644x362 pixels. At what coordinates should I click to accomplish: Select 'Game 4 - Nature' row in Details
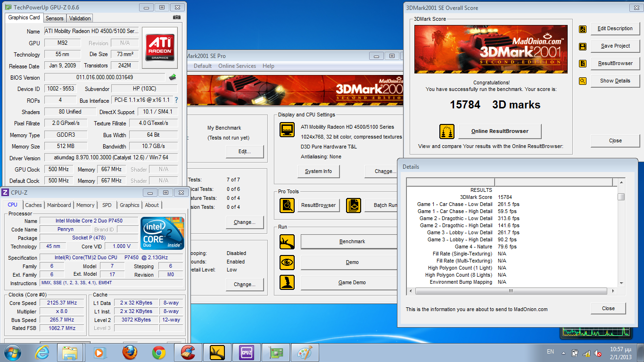[x=513, y=247]
